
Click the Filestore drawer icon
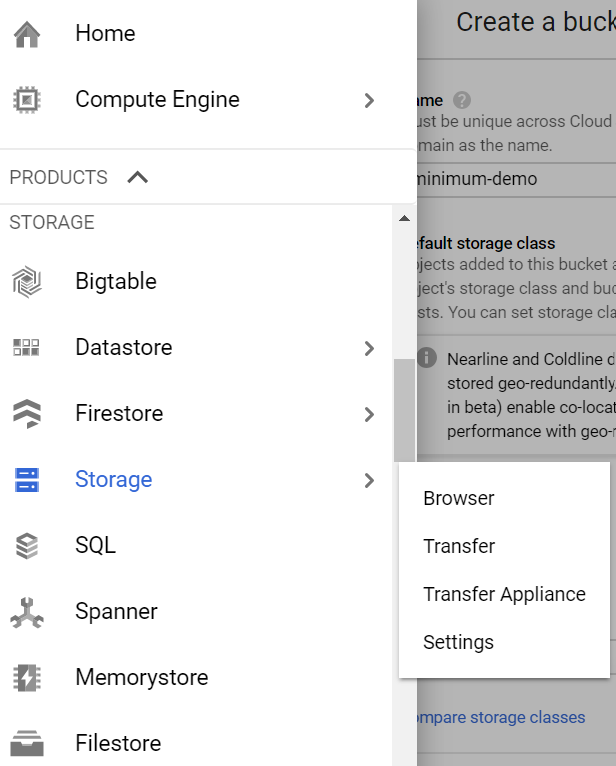pyautogui.click(x=27, y=744)
